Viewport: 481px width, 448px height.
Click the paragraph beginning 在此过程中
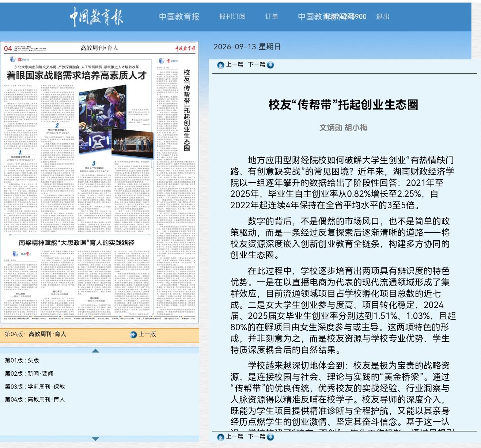pos(343,311)
